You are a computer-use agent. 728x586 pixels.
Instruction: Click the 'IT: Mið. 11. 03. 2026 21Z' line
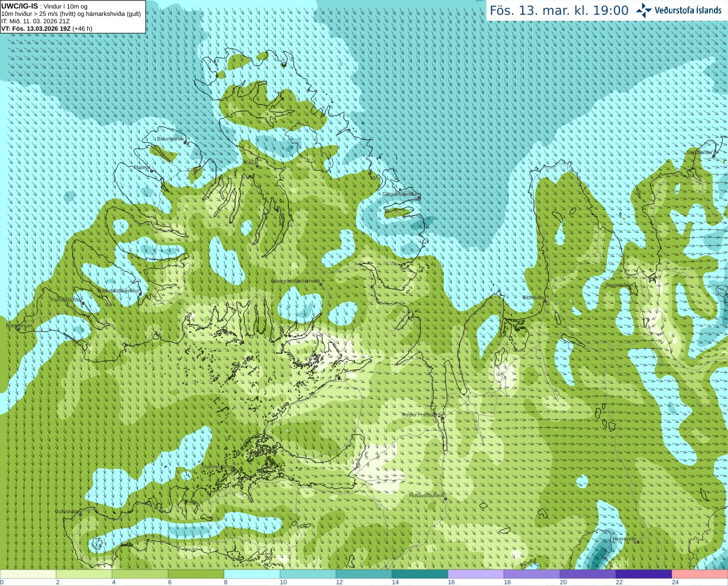[x=35, y=21]
